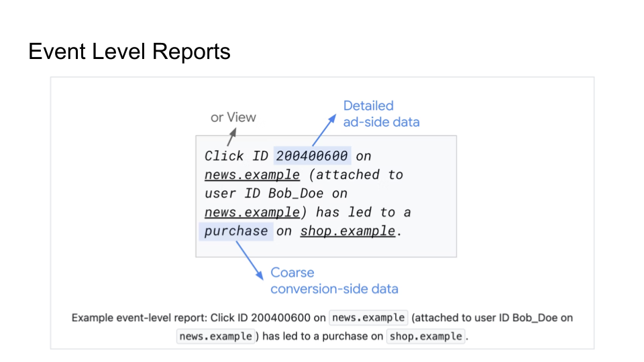Image resolution: width=644 pixels, height=362 pixels.
Task: Click the "Detailed ad-side data" blue label
Action: [381, 114]
